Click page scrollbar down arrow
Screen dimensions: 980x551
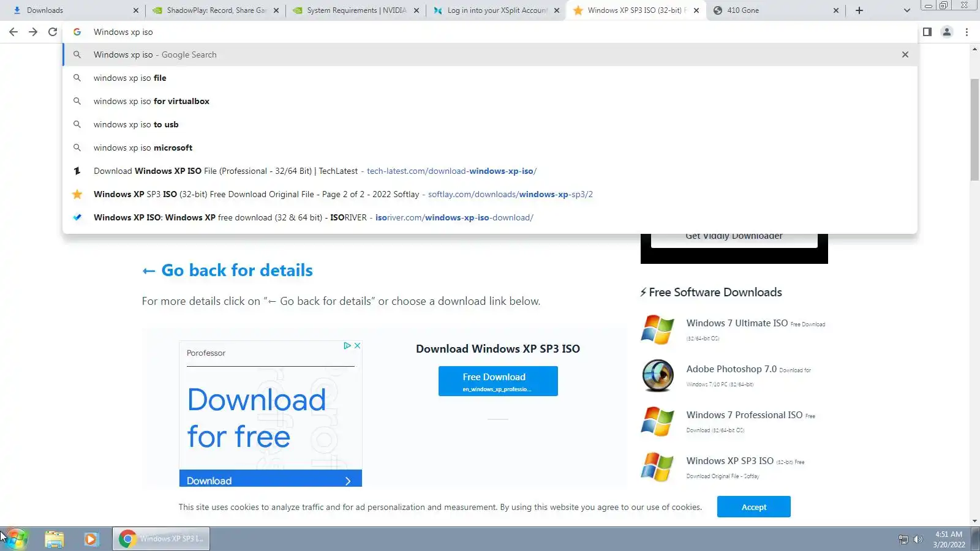pyautogui.click(x=974, y=521)
